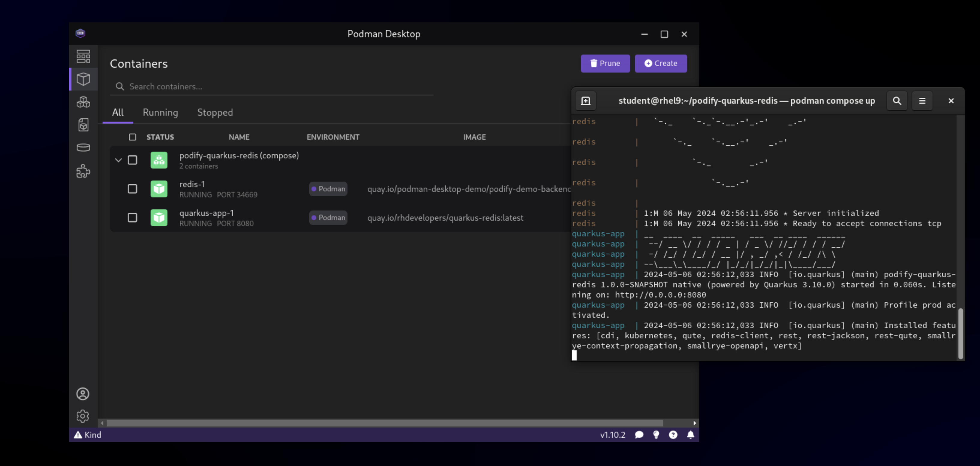Maximize the Podman Desktop window
This screenshot has height=466, width=980.
point(664,34)
